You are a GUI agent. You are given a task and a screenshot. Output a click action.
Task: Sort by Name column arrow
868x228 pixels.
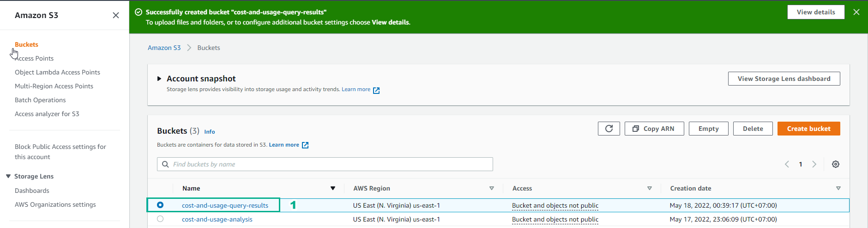pyautogui.click(x=333, y=188)
